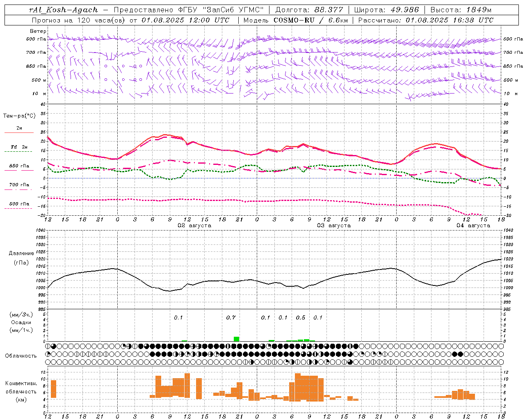
Task: Click the Тем-ра(°C) panel label
Action: tap(19, 116)
